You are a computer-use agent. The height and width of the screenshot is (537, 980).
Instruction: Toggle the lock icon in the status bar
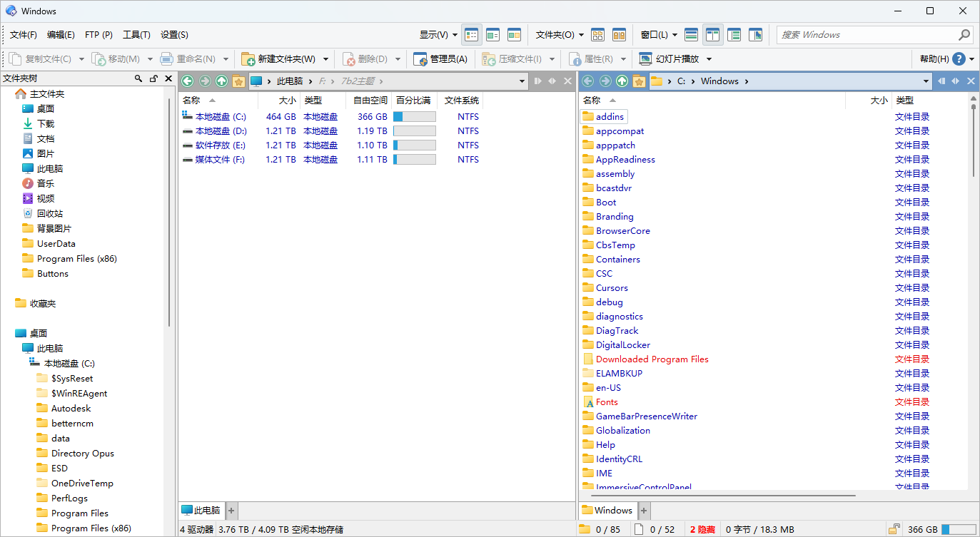point(894,529)
